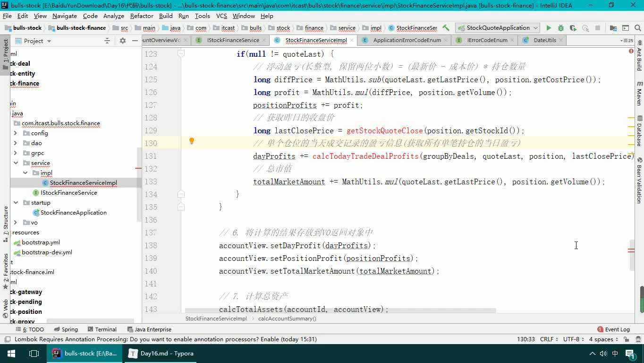Select IStockFinanceService in project tree
Viewport: 644px width, 363px height.
point(64,193)
